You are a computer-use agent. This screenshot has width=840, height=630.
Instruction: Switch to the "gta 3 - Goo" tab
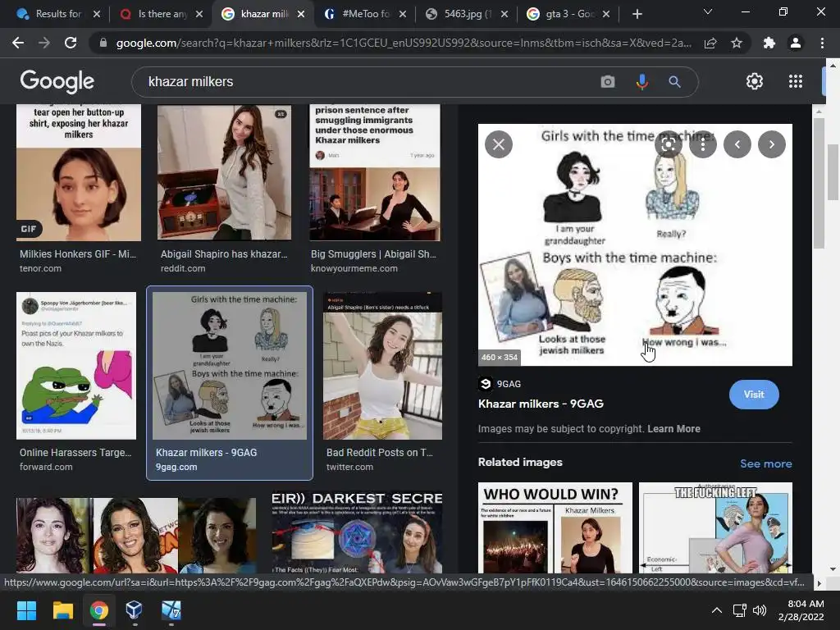[569, 14]
